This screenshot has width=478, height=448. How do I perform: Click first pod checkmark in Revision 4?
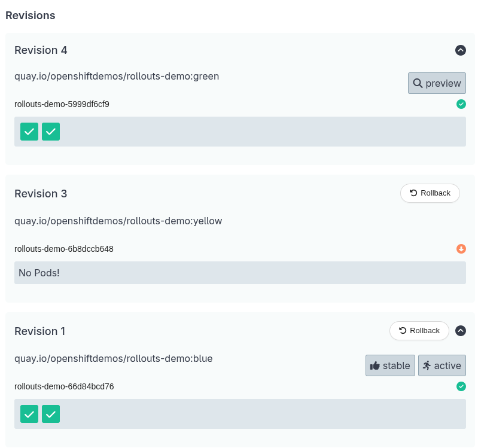pos(29,132)
